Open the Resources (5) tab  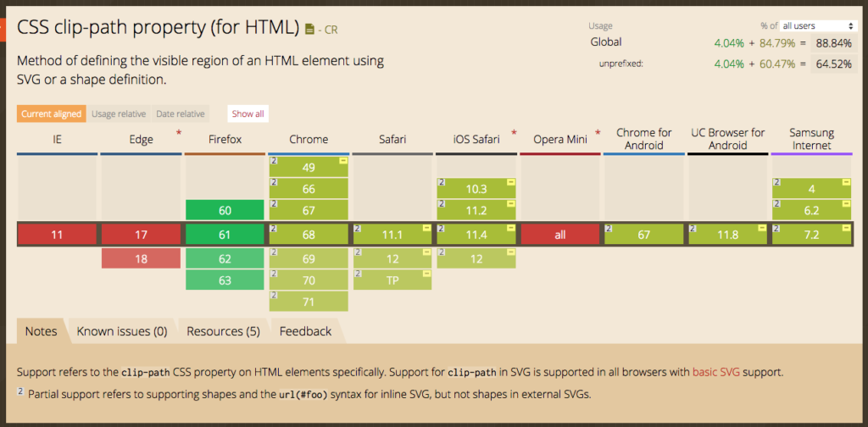(223, 331)
